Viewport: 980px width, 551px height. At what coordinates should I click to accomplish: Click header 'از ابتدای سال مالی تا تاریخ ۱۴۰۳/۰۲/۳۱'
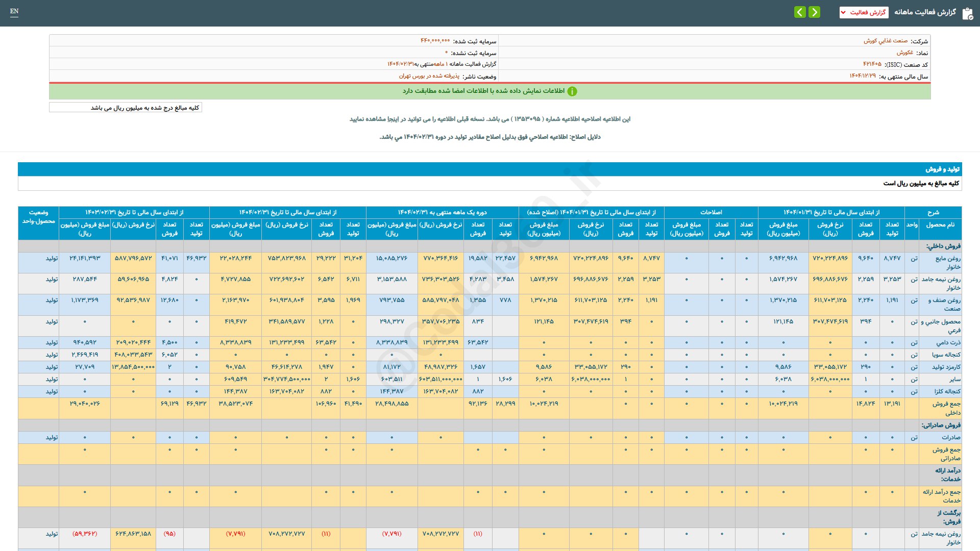134,212
